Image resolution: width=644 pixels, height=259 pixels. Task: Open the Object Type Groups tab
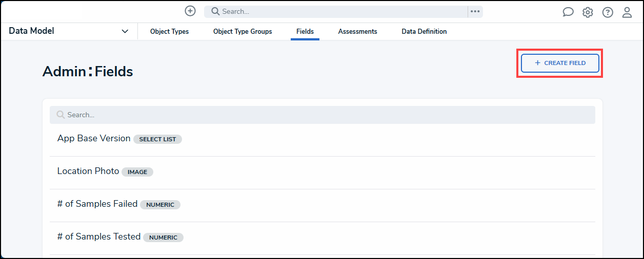tap(243, 32)
